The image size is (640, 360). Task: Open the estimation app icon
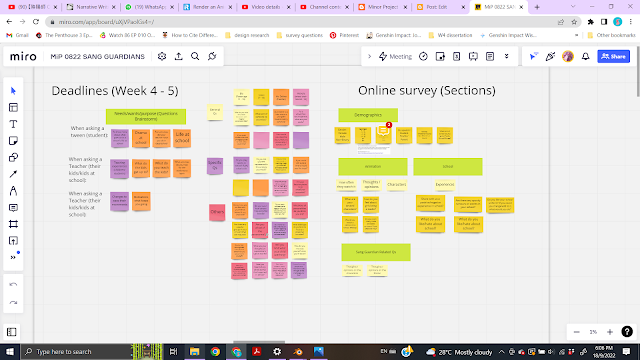coord(457,56)
